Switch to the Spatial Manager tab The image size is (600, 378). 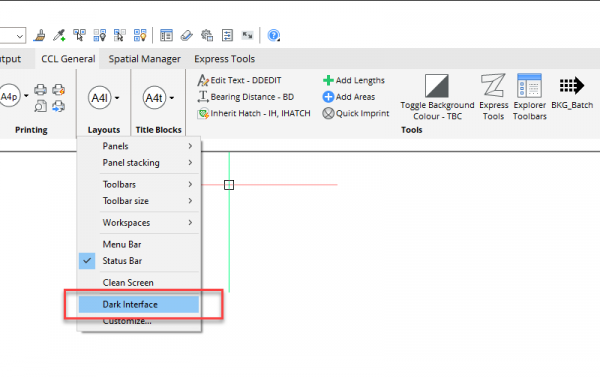(x=144, y=59)
